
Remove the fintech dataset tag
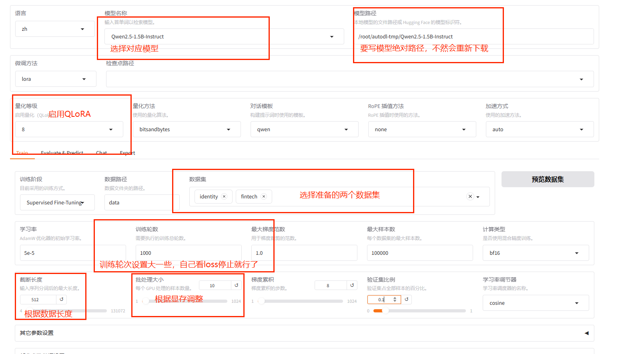263,196
